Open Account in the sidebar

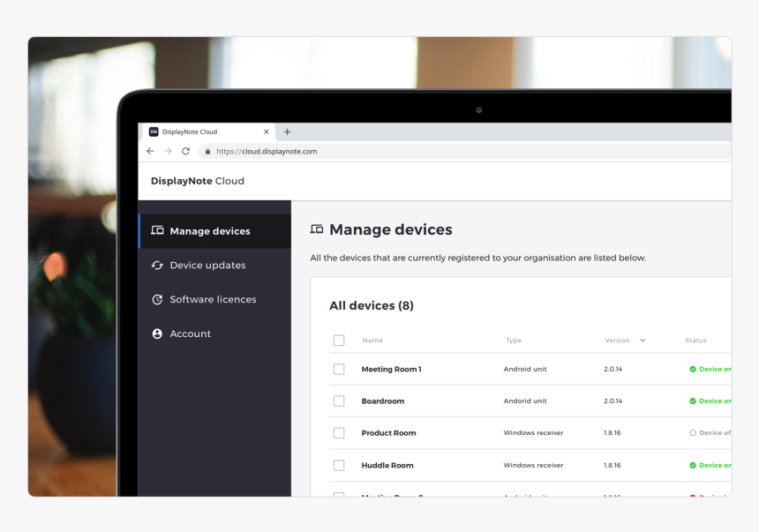(x=215, y=333)
